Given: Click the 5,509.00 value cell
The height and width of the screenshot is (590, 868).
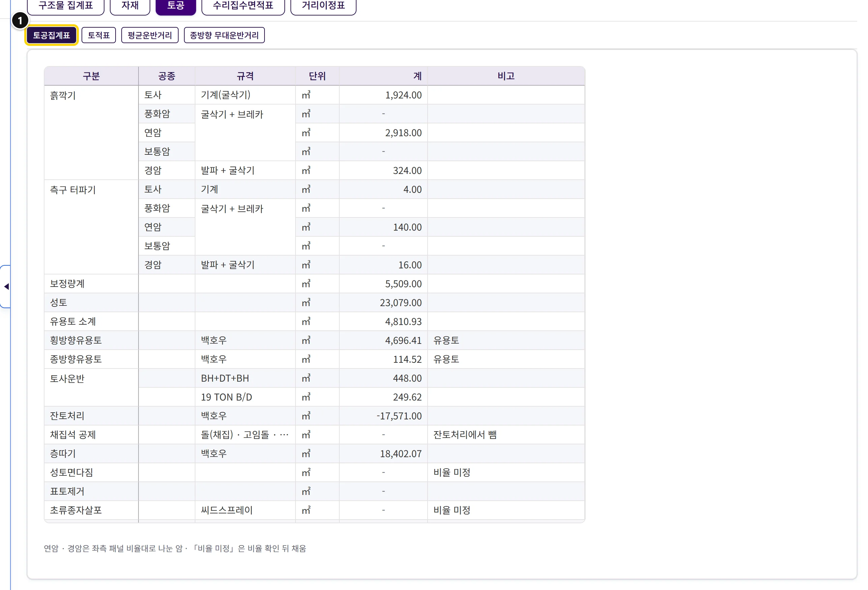Looking at the screenshot, I should coord(383,284).
